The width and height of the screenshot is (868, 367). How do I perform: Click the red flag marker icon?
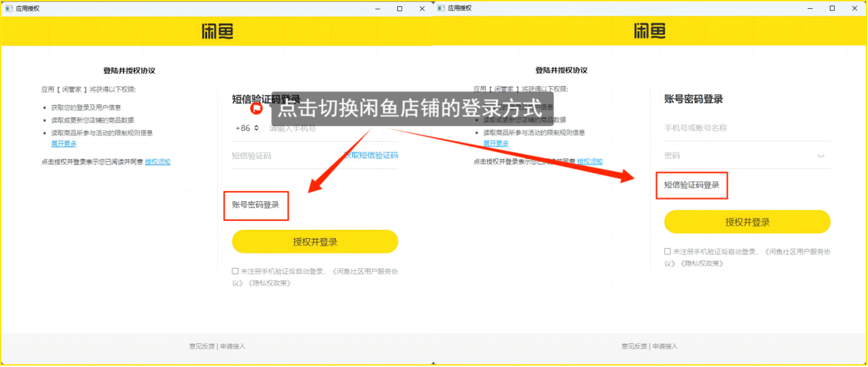(x=256, y=108)
